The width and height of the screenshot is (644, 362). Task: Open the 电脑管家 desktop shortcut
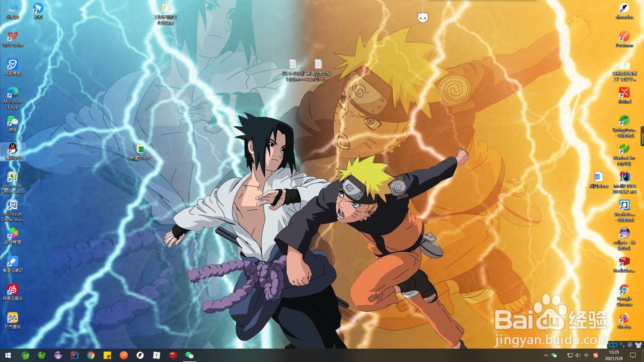coord(12,67)
